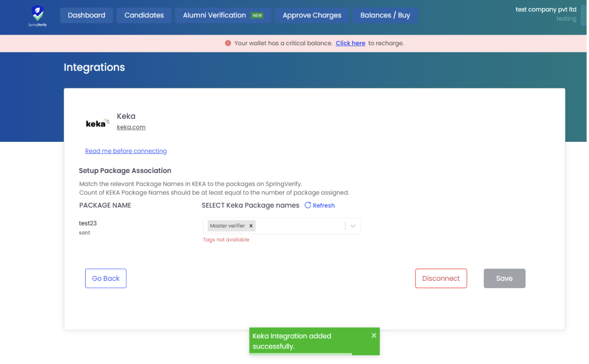Open the Candidates section

click(x=144, y=15)
